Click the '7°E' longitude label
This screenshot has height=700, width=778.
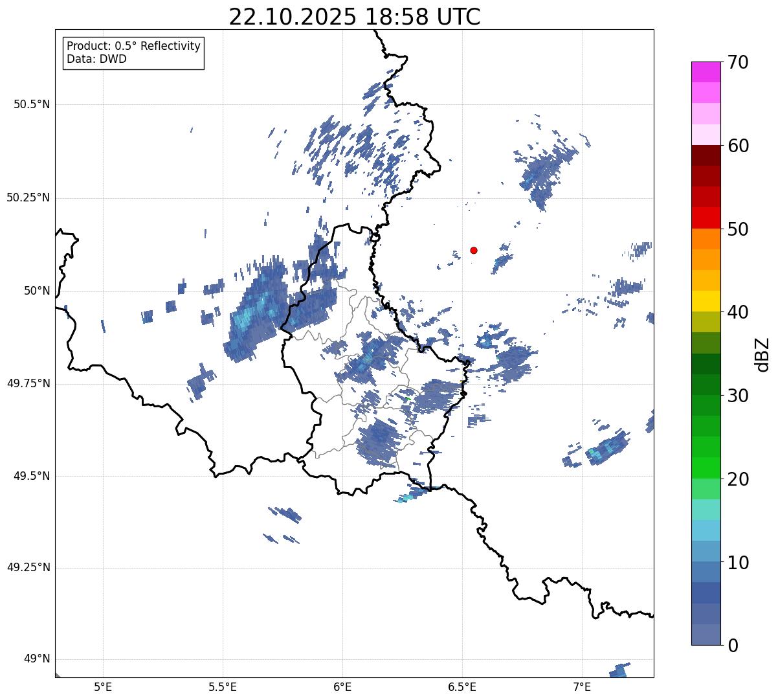[582, 687]
